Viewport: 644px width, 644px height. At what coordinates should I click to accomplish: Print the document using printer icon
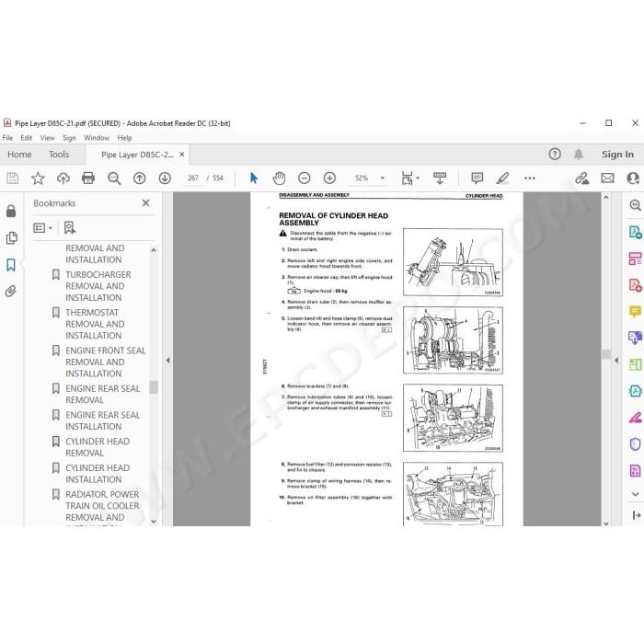88,178
